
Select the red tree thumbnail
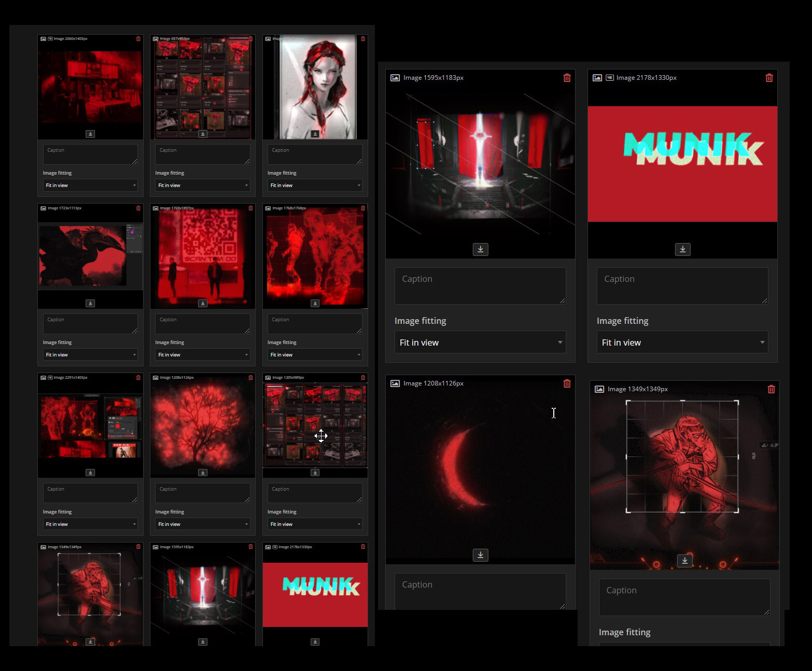(203, 426)
